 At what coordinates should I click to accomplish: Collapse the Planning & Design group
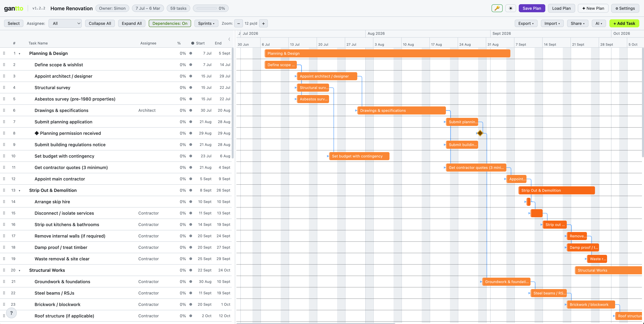click(x=19, y=54)
